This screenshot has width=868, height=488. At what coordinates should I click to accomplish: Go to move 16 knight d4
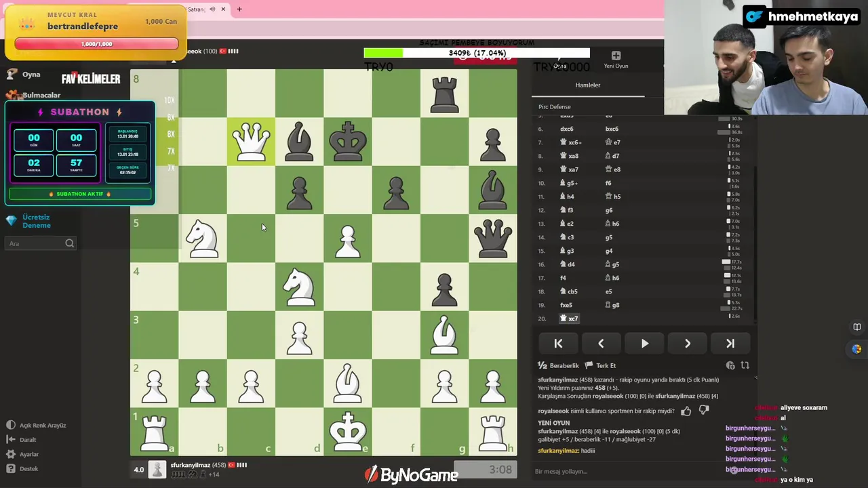[567, 264]
